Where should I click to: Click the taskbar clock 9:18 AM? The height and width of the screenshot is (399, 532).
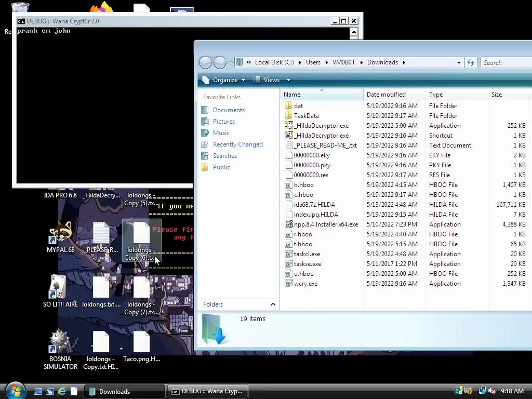512,391
